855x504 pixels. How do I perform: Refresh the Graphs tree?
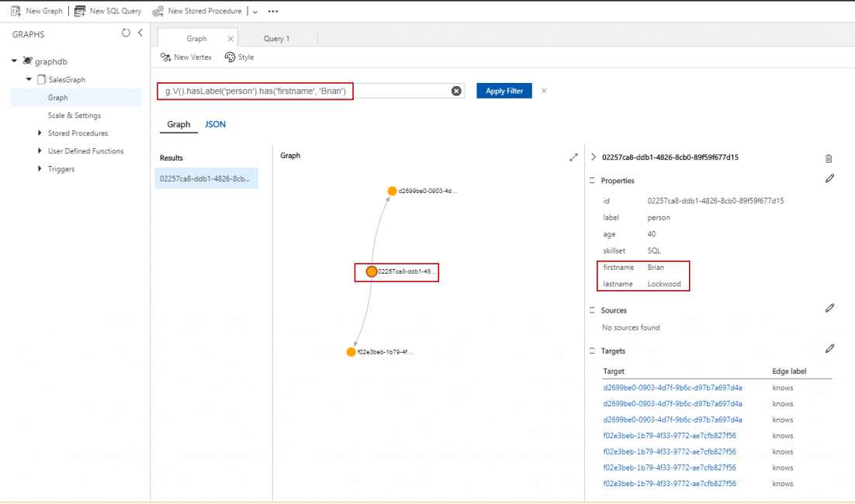click(x=126, y=33)
